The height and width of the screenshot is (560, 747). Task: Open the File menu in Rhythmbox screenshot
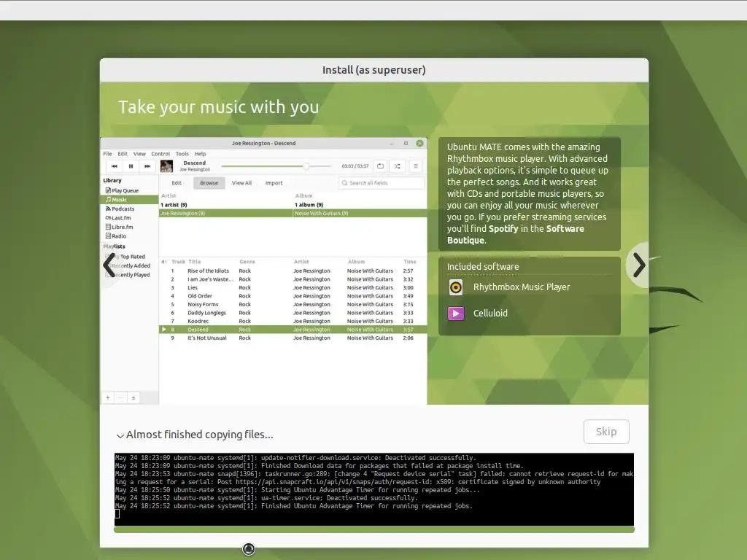pyautogui.click(x=108, y=154)
